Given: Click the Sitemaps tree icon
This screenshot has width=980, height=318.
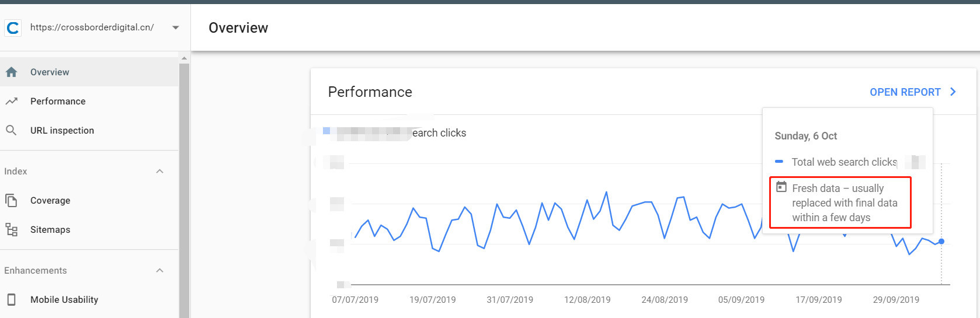Looking at the screenshot, I should click(12, 229).
